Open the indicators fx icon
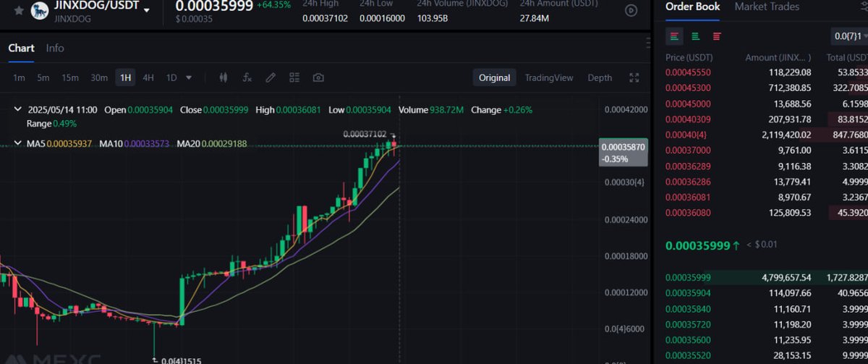The height and width of the screenshot is (364, 868). coord(247,77)
